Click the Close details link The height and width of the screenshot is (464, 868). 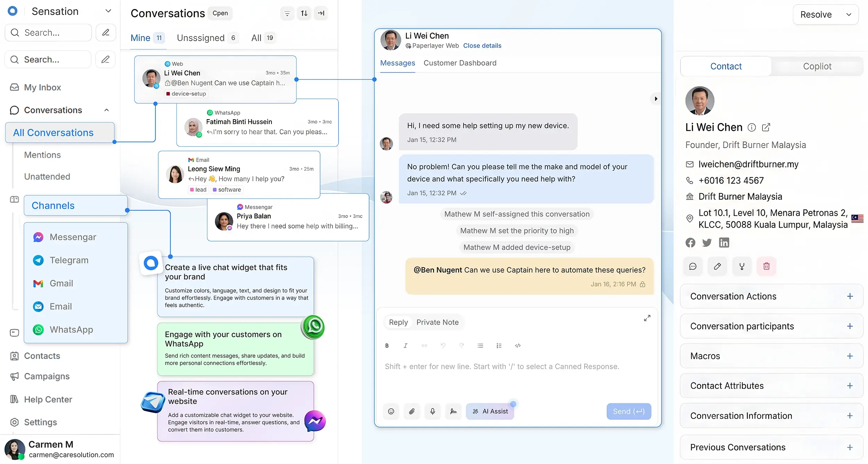click(482, 46)
